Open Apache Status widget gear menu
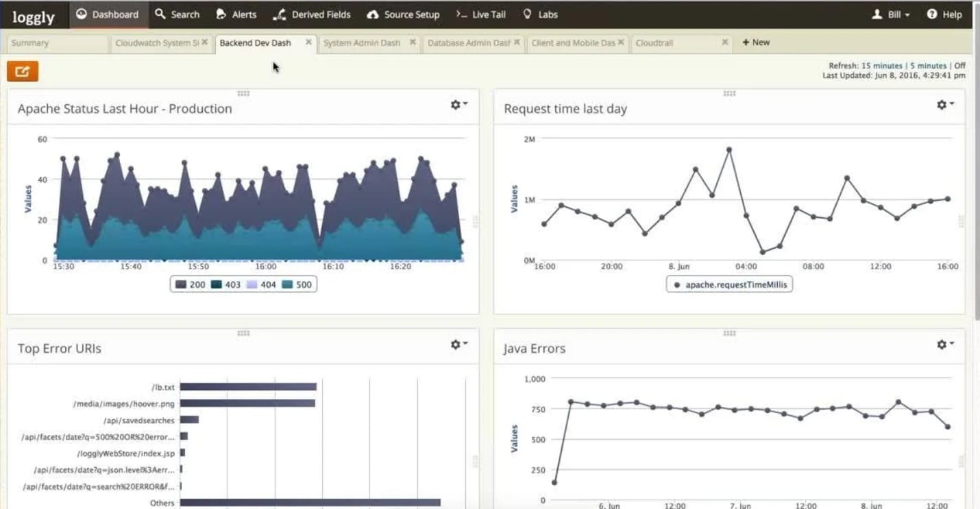The width and height of the screenshot is (980, 509). tap(458, 105)
